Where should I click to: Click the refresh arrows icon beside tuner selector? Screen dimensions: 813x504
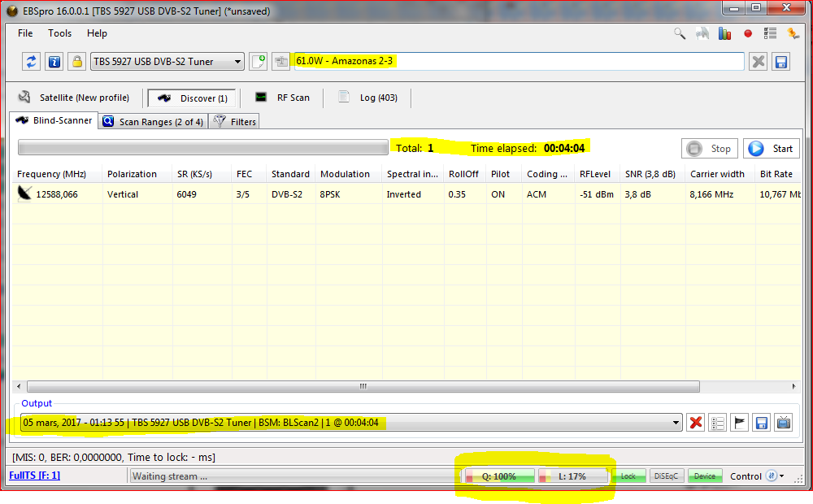click(32, 62)
